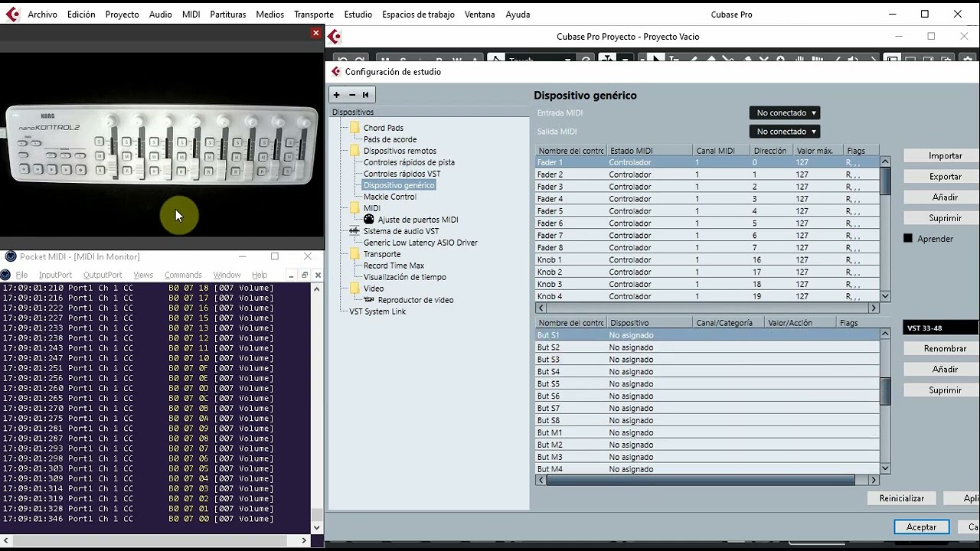
Task: Click the Reinicializar button
Action: (x=901, y=498)
